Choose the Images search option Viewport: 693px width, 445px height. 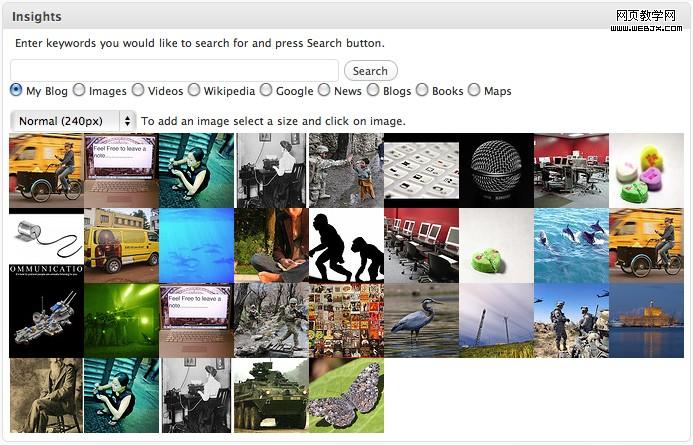click(x=79, y=90)
